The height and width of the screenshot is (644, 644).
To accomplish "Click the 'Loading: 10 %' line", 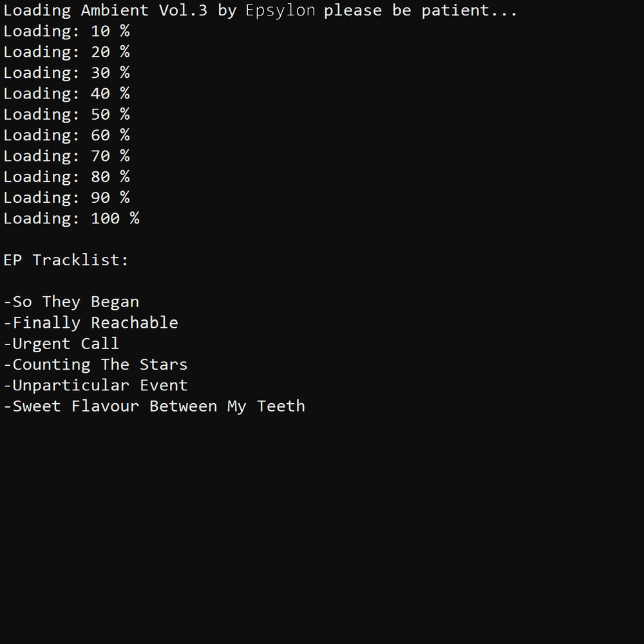I will (x=66, y=31).
